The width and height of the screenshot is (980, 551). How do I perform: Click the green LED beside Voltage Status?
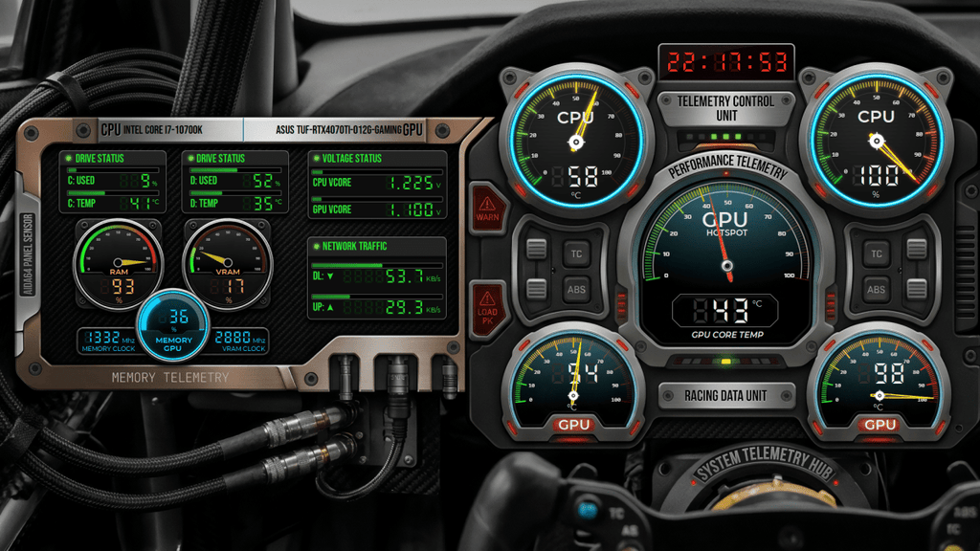pyautogui.click(x=316, y=159)
